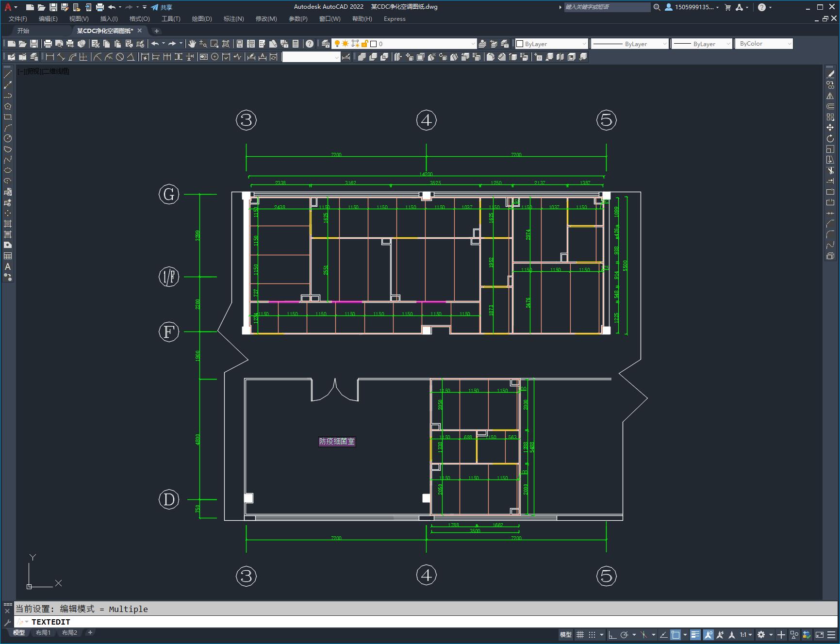The height and width of the screenshot is (644, 840).
Task: Open the dimension style dropdown
Action: pyautogui.click(x=311, y=57)
